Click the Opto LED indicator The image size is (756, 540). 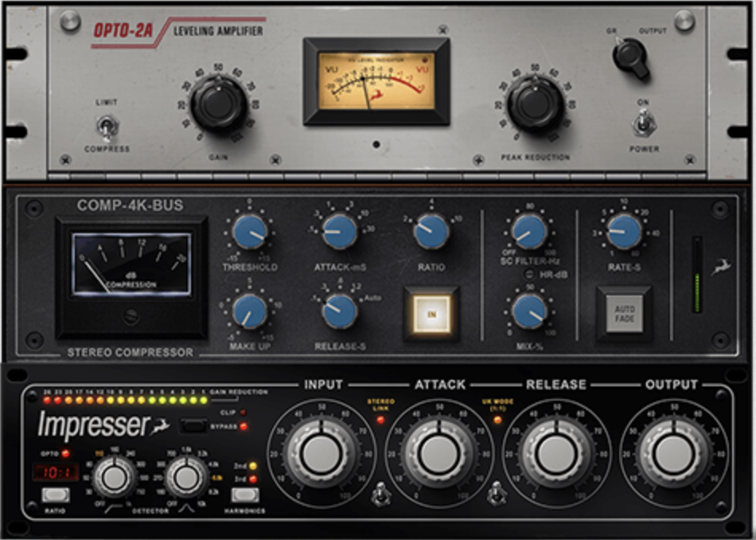65,454
